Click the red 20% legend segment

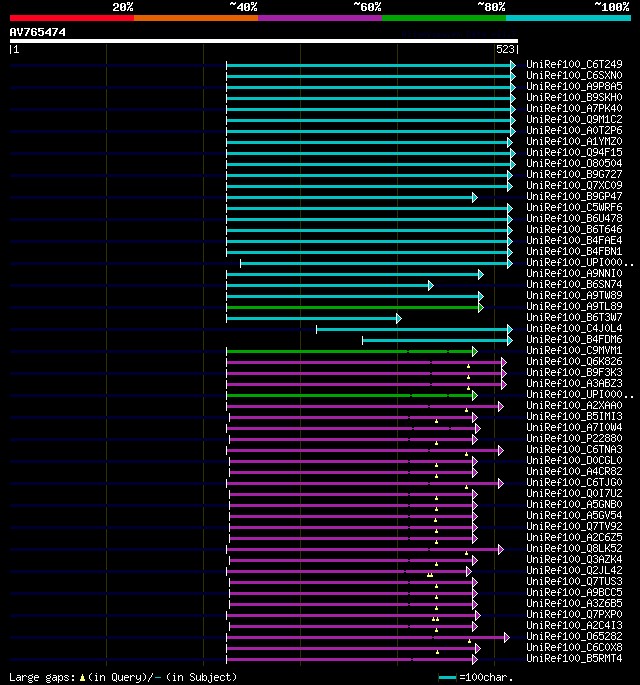[x=72, y=18]
